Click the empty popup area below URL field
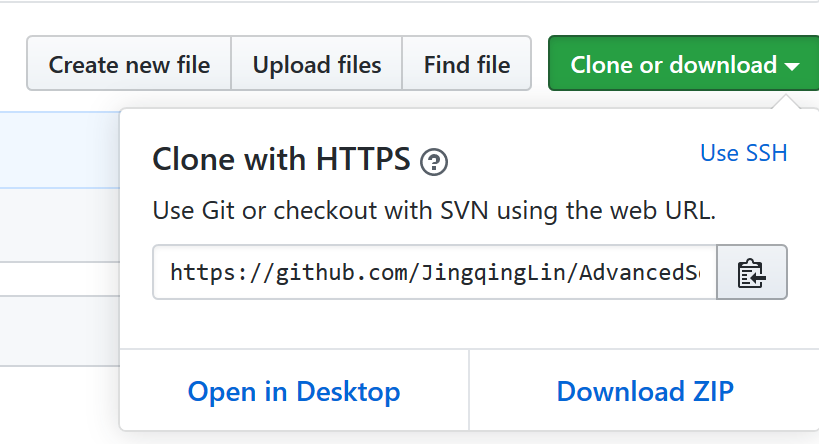The height and width of the screenshot is (444, 819). pyautogui.click(x=470, y=324)
